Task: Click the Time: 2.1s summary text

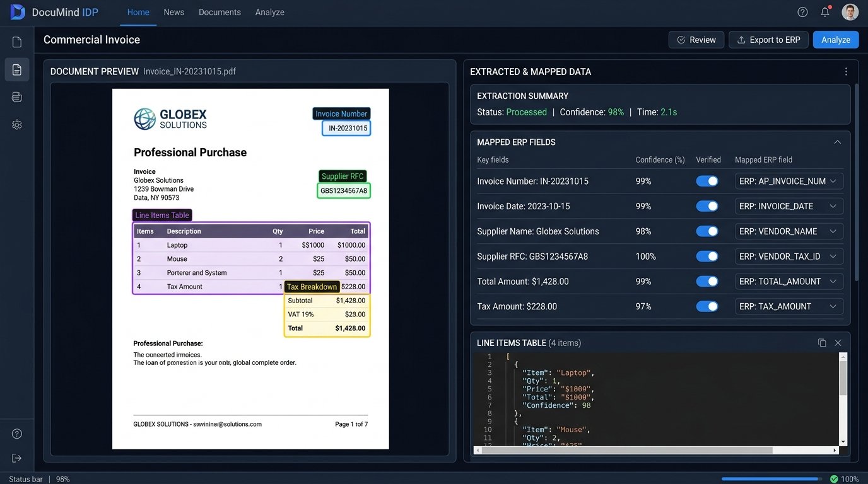Action: pyautogui.click(x=657, y=112)
